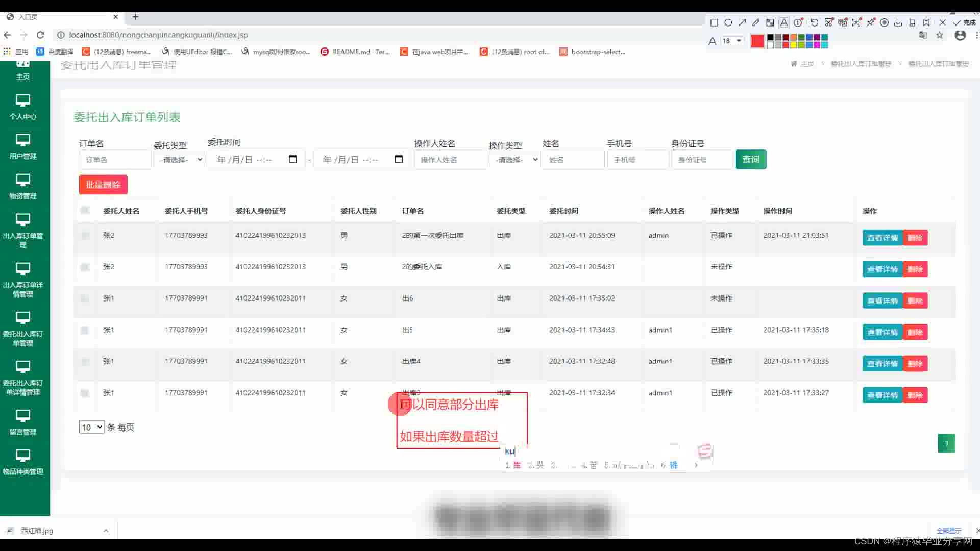
Task: Select the ellipse annotation tool
Action: [x=728, y=22]
